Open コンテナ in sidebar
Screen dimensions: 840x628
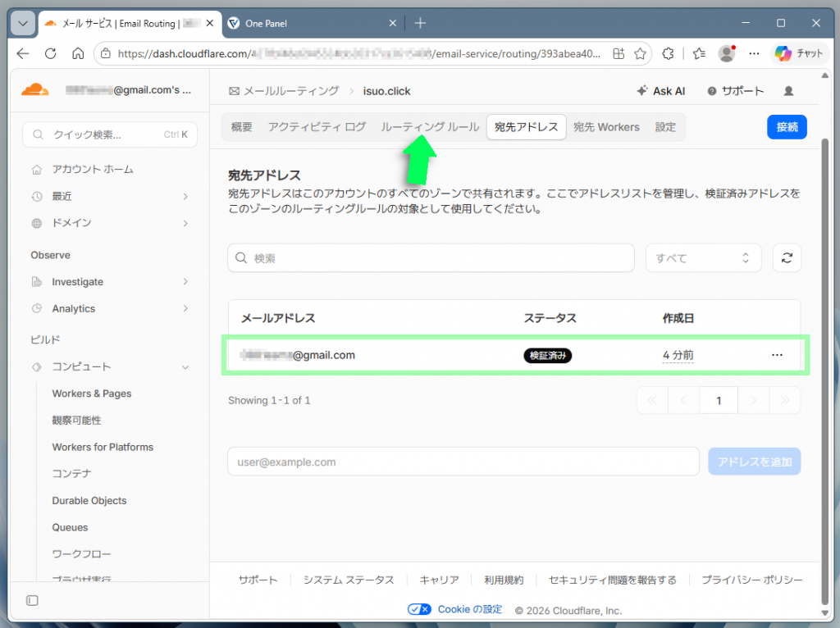click(72, 474)
